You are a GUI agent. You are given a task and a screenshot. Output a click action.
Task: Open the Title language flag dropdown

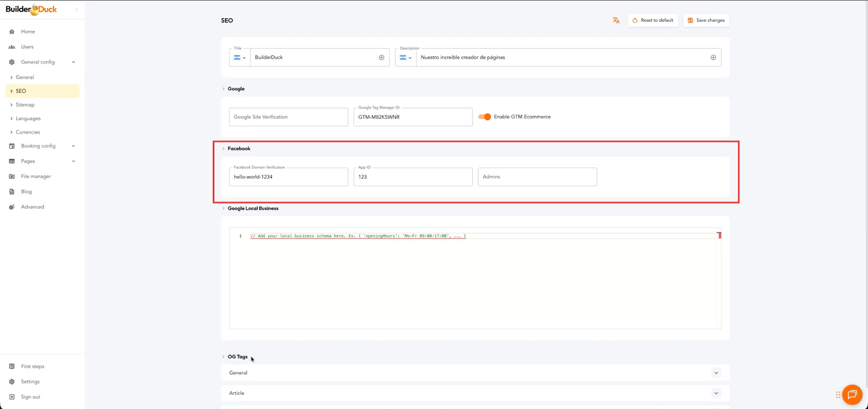pyautogui.click(x=239, y=57)
